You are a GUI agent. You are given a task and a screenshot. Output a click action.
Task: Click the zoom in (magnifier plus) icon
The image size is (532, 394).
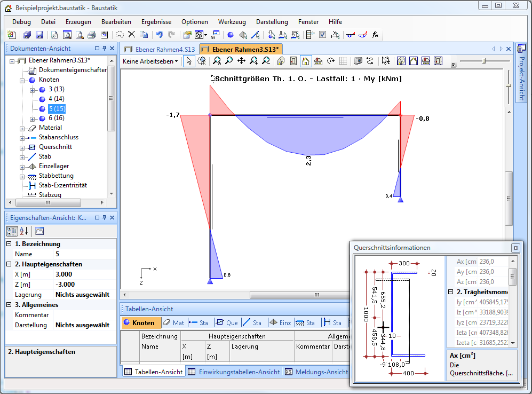click(x=253, y=61)
